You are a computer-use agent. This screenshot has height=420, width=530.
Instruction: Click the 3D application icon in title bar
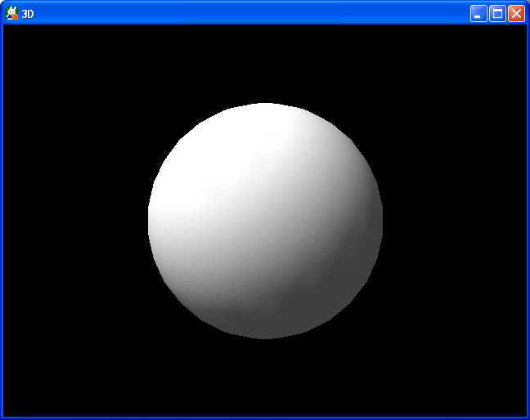pos(11,13)
